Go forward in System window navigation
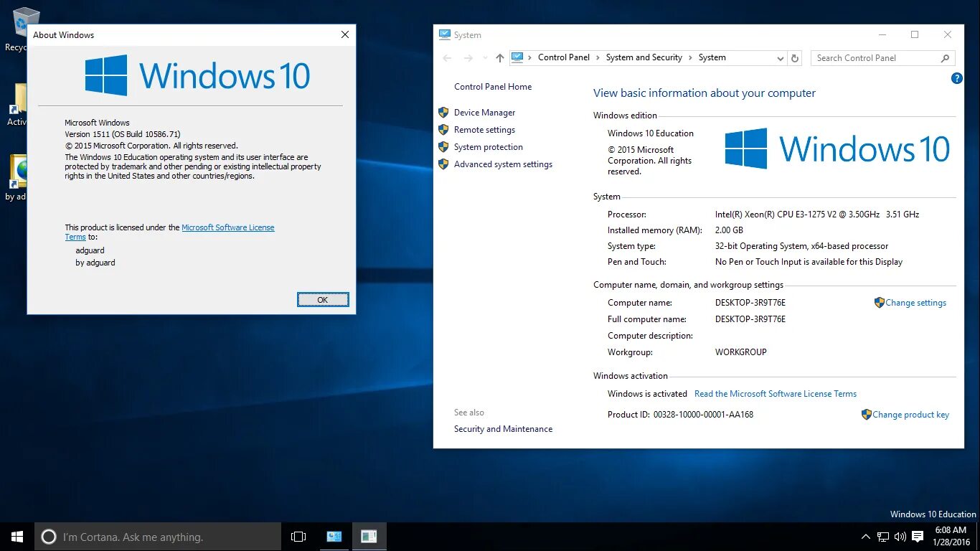Image resolution: width=980 pixels, height=551 pixels. (x=468, y=58)
